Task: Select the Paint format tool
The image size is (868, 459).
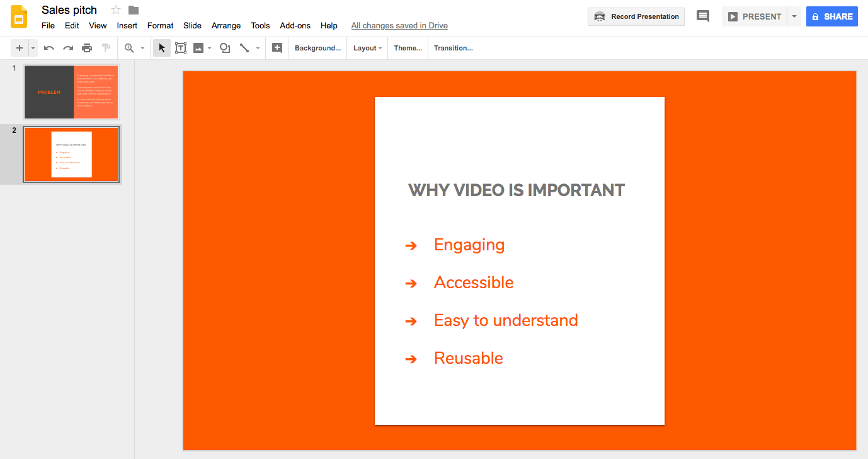Action: [x=106, y=47]
